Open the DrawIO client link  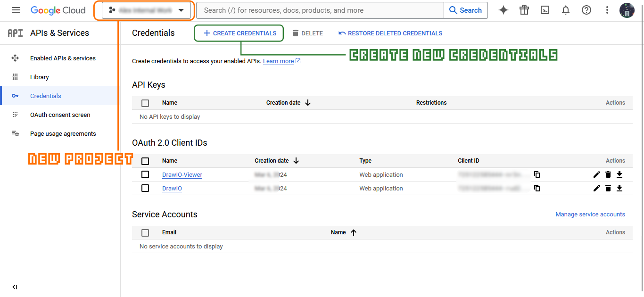(172, 188)
